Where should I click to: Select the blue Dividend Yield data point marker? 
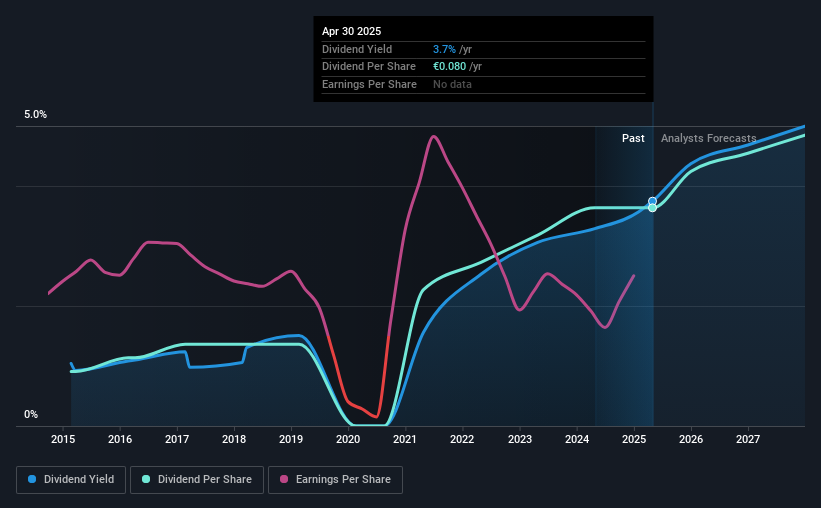[x=652, y=201]
